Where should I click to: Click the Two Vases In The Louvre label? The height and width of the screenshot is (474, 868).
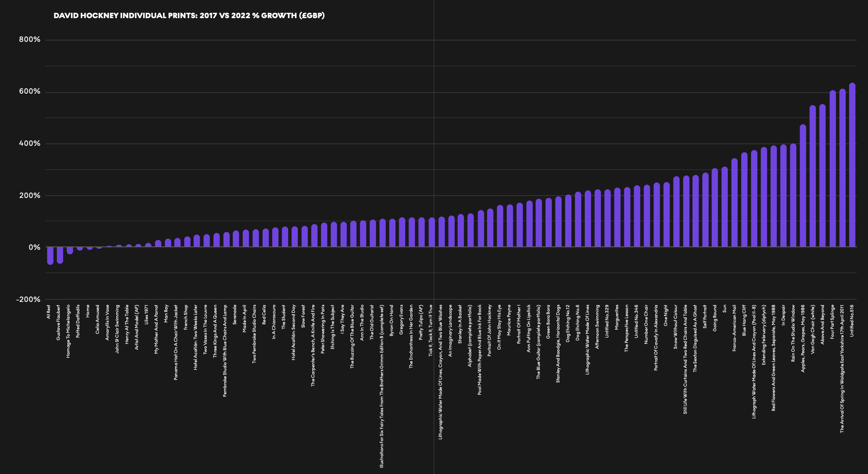[205, 329]
